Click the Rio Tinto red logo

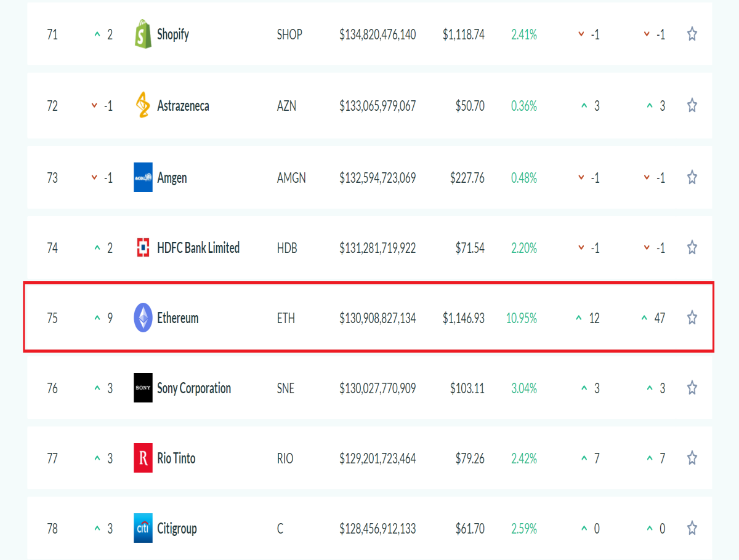click(143, 458)
